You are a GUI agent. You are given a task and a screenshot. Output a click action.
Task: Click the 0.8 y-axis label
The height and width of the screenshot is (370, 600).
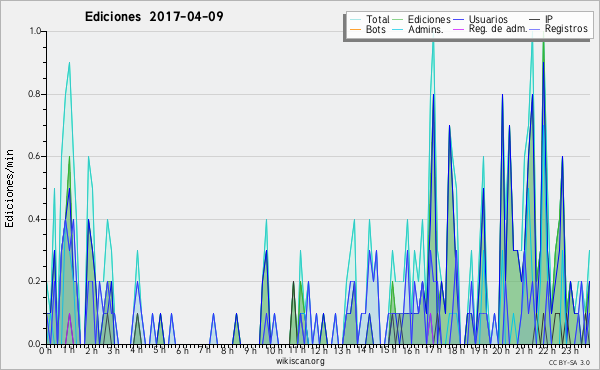pos(34,94)
